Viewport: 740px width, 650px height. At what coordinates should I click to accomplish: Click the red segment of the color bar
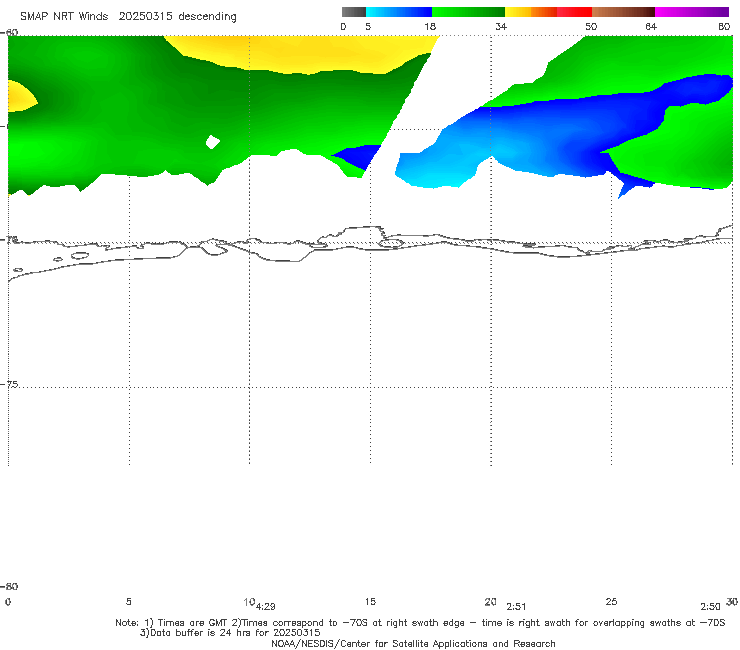[x=574, y=12]
